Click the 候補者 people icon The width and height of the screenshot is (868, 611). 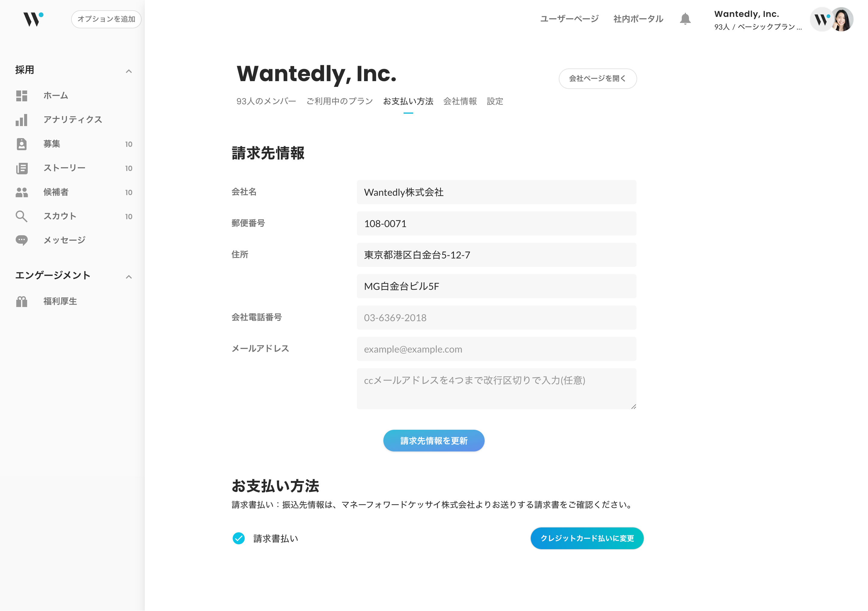point(21,192)
